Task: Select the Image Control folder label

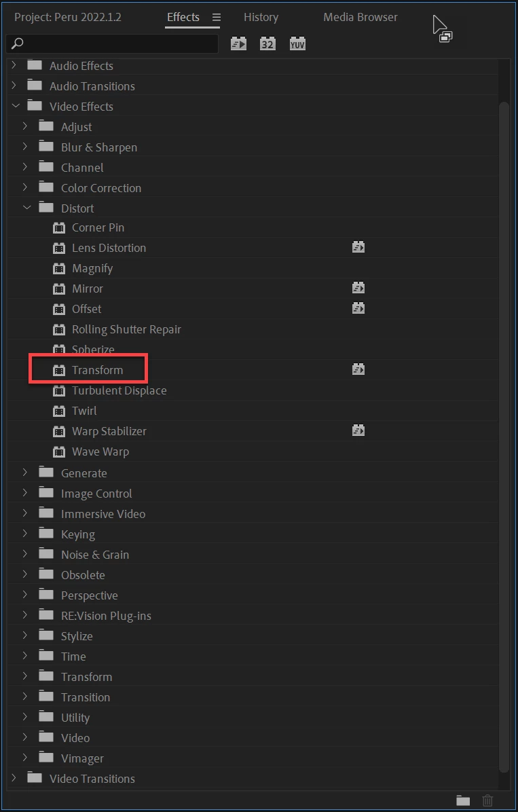Action: (x=96, y=494)
